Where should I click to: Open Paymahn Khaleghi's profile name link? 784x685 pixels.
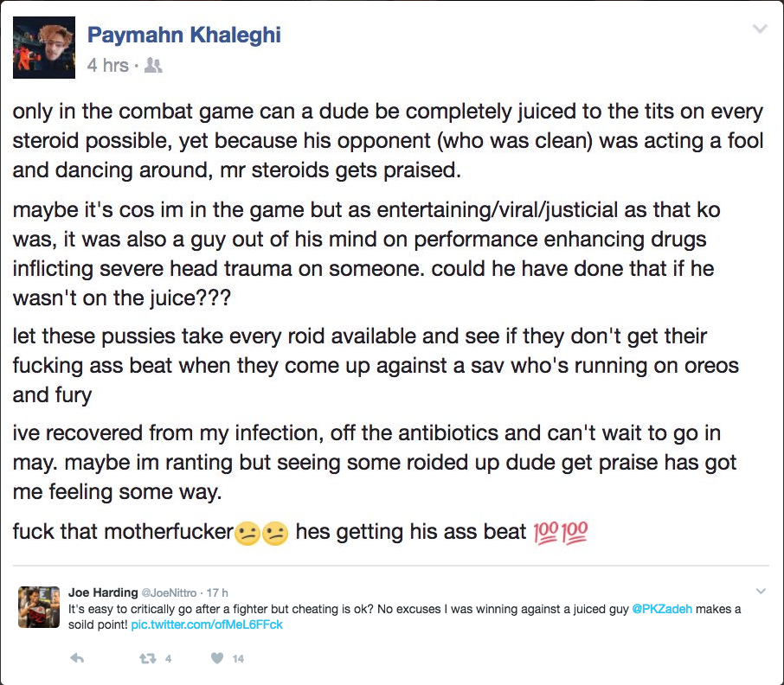[x=184, y=35]
